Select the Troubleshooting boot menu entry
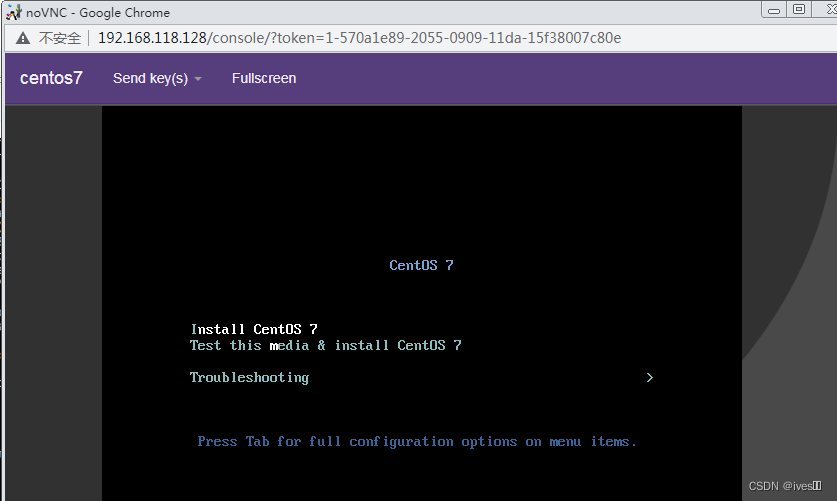Screen dimensions: 837x501 pos(249,377)
